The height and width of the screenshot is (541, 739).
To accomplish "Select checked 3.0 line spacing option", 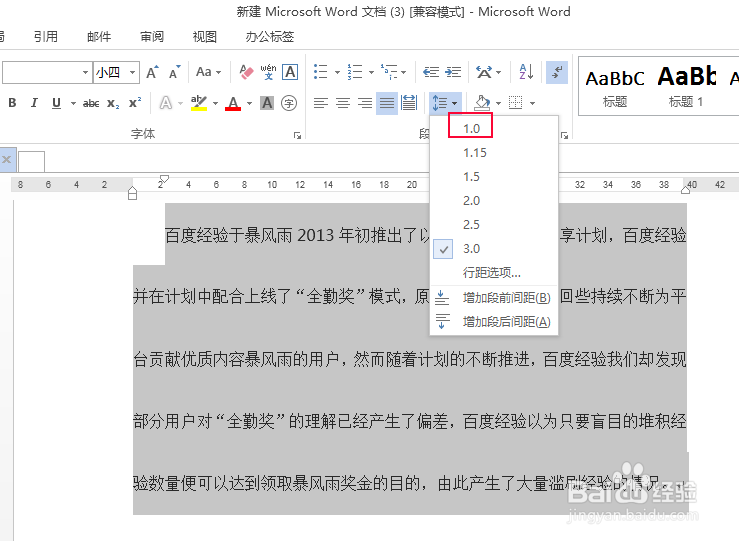I will 494,249.
